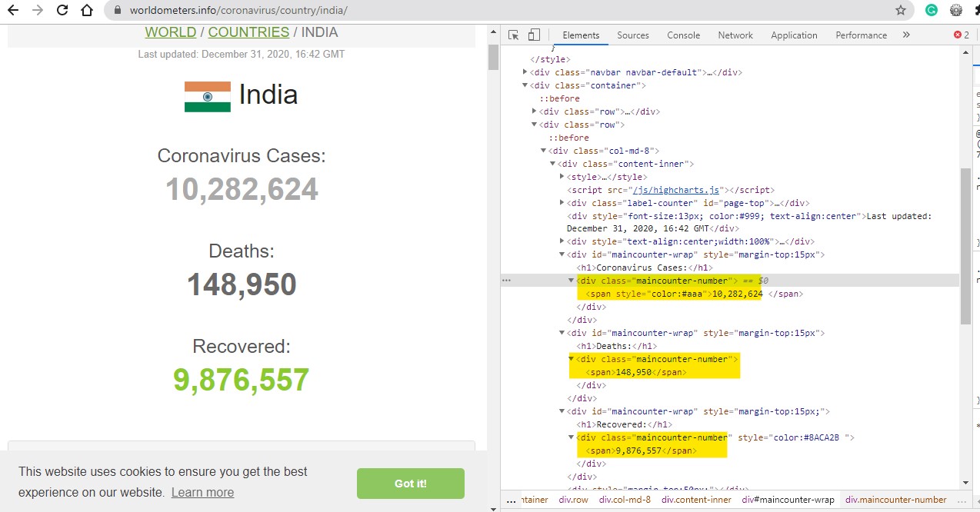Screen dimensions: 980x512
Task: Show more DevTools tabs via chevron
Action: [x=906, y=35]
